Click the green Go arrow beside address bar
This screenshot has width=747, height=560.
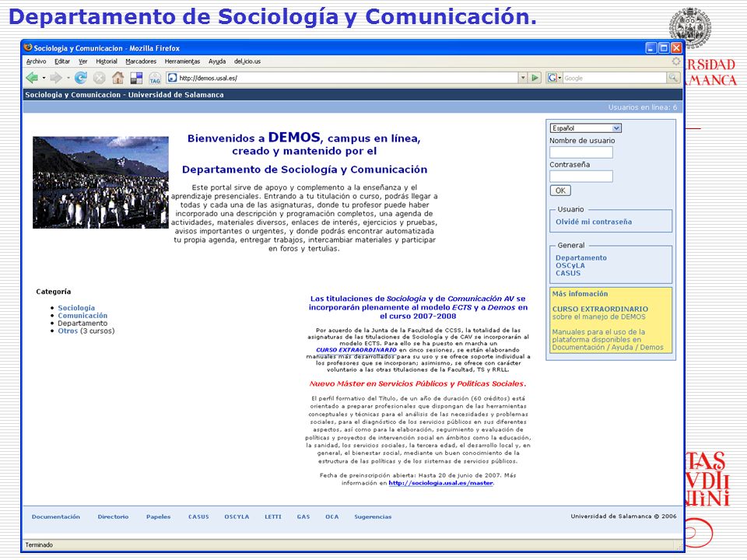tap(535, 78)
